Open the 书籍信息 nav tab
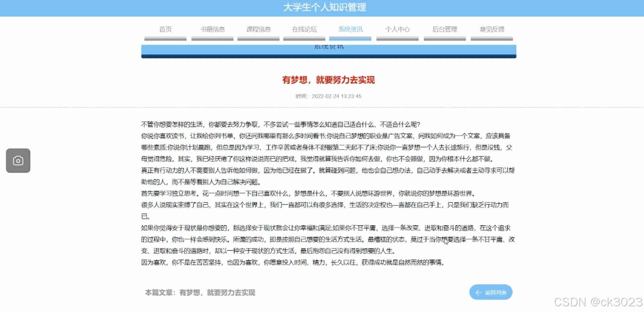 (x=213, y=29)
